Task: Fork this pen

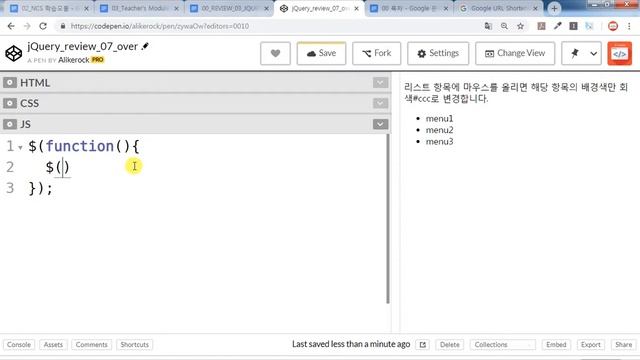Action: 376,53
